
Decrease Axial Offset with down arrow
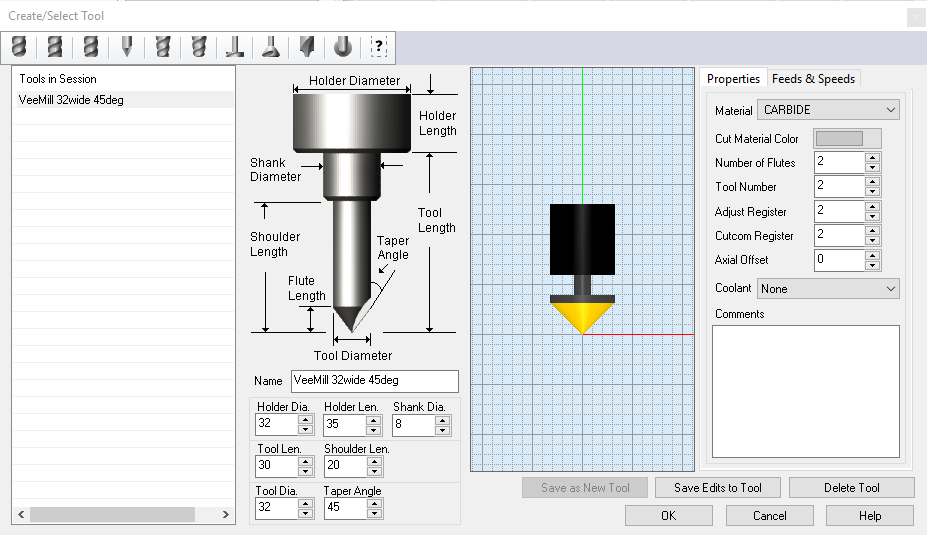872,265
